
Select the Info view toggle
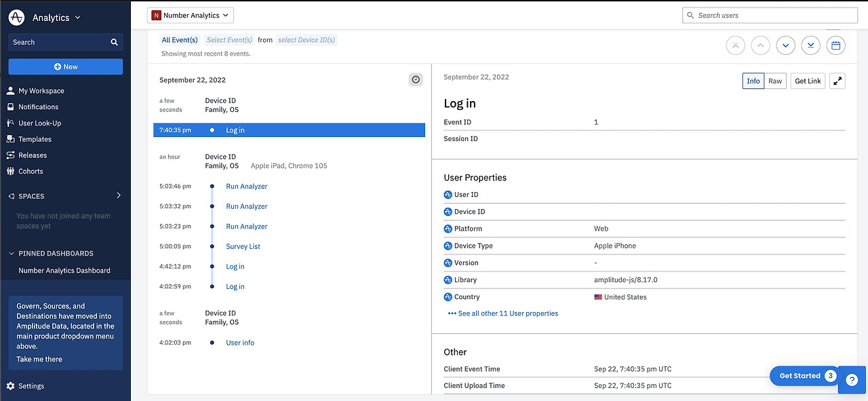pyautogui.click(x=753, y=81)
